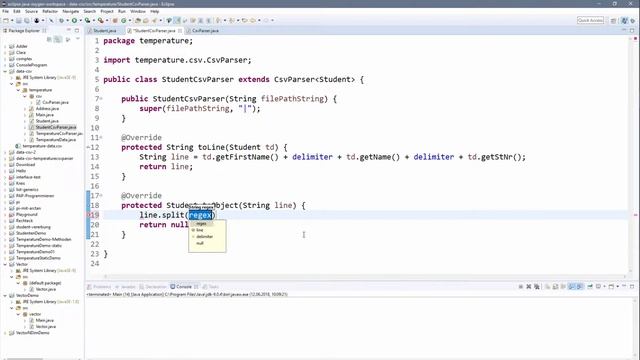The image size is (640, 360).
Task: Open the New wizard dropdown arrow
Action: point(12,20)
